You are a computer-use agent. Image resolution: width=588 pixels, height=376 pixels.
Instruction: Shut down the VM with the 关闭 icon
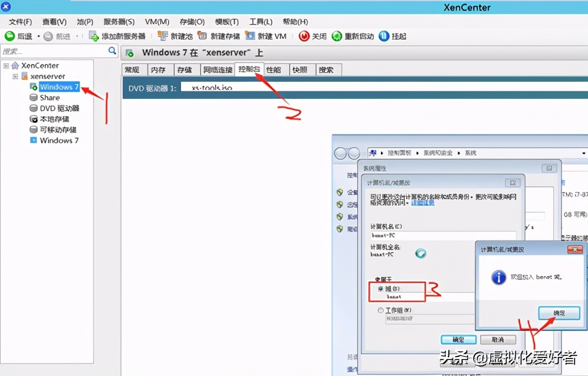pyautogui.click(x=304, y=36)
